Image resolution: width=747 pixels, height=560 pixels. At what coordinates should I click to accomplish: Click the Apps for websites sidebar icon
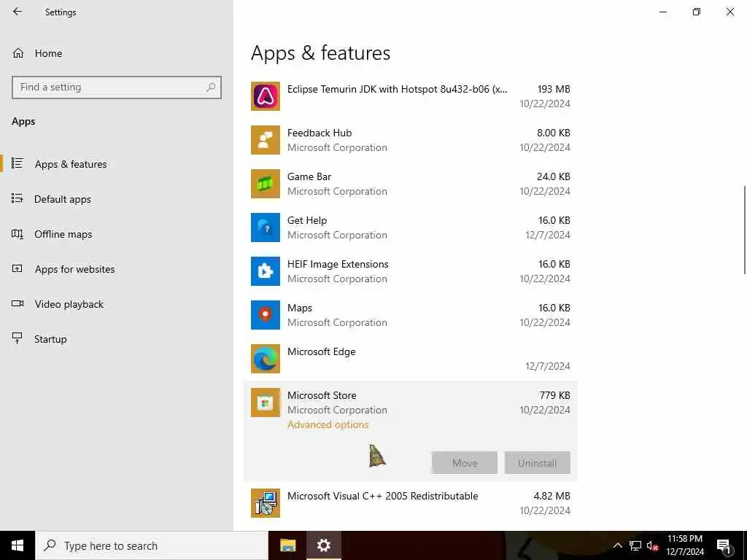click(x=18, y=268)
